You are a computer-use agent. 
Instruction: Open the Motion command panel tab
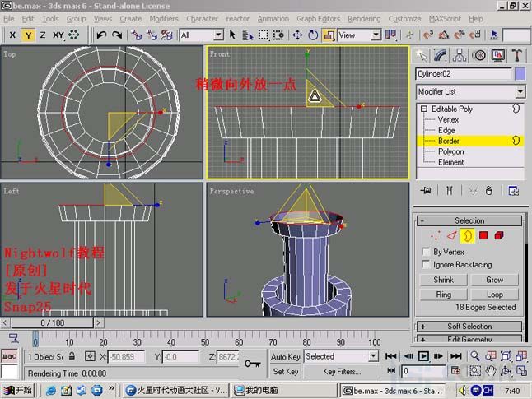478,55
